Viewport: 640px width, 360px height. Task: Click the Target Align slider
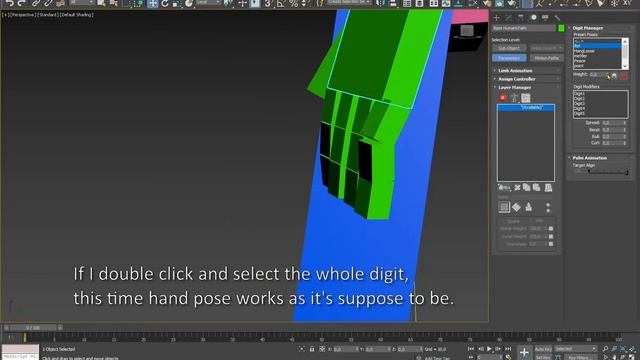(607, 172)
